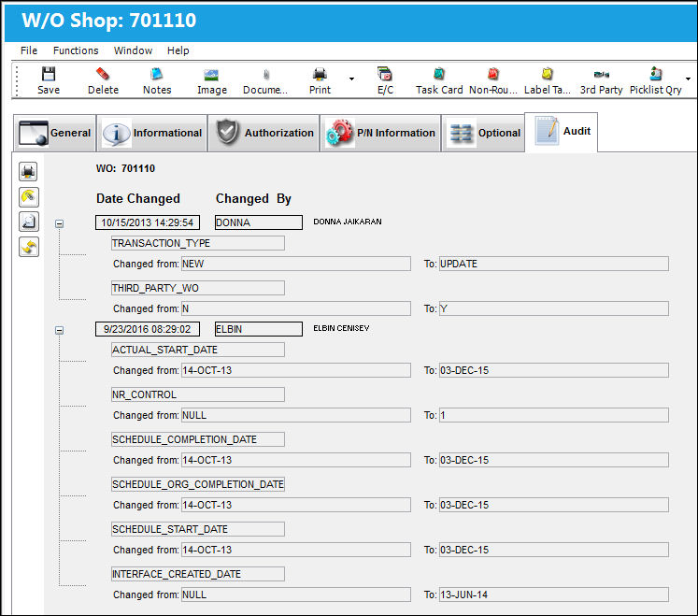Click the 9/23/2016 08:29:02 date field

[148, 329]
